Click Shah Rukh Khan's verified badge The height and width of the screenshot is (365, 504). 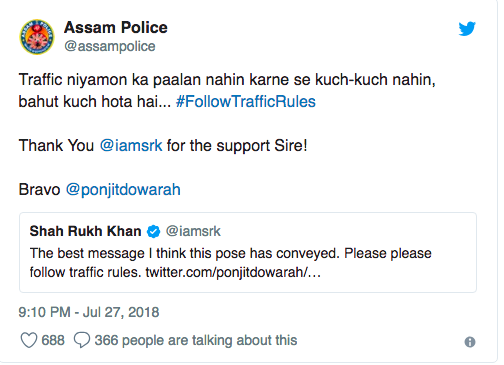coord(154,231)
